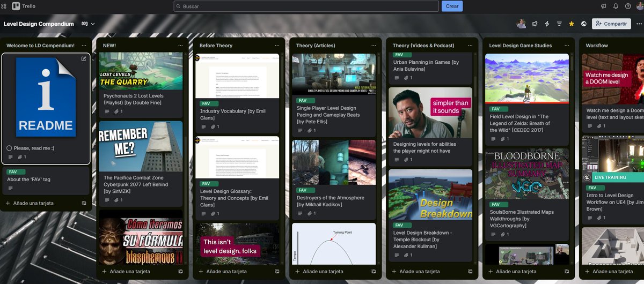Image resolution: width=644 pixels, height=284 pixels.
Task: Open Level Design Glossary card
Action: [x=237, y=177]
